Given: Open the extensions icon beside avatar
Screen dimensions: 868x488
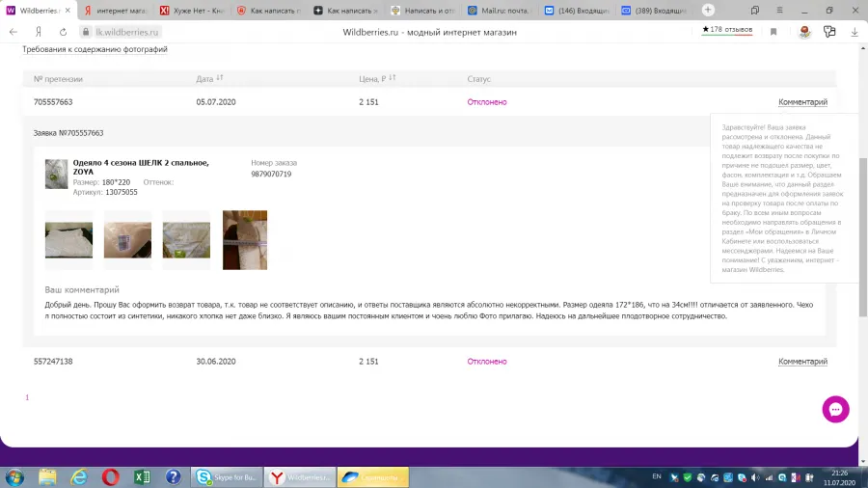Looking at the screenshot, I should [x=829, y=32].
